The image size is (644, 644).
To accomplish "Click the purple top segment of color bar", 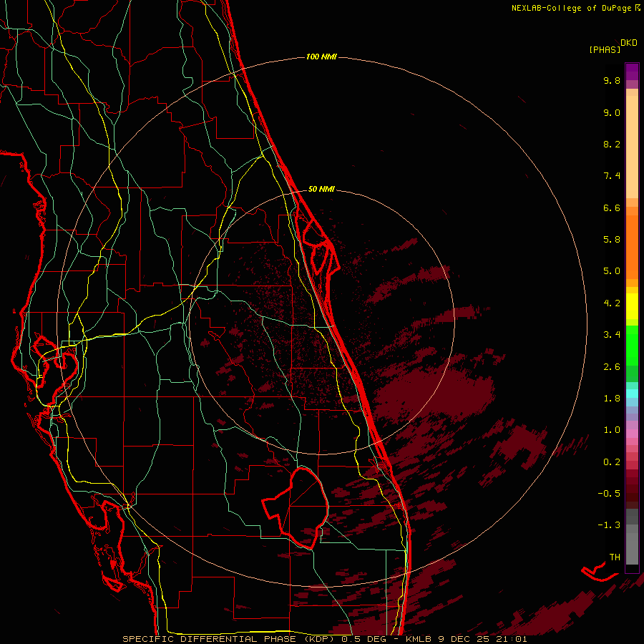I will tap(632, 72).
